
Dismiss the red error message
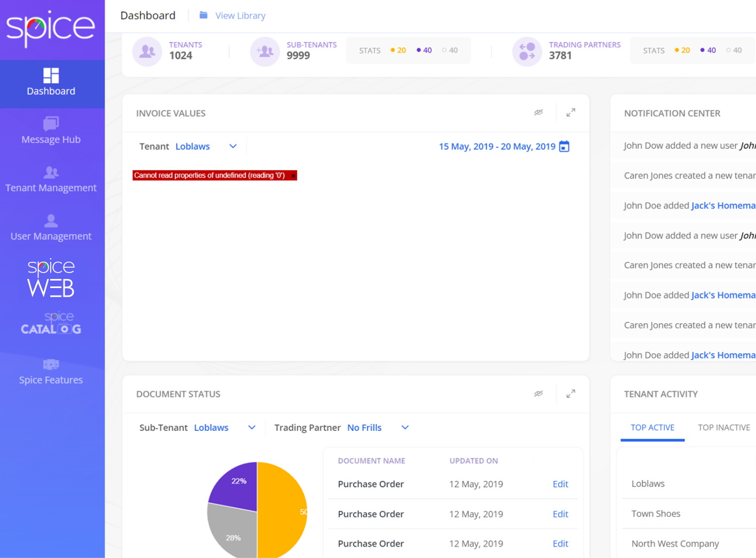click(293, 176)
